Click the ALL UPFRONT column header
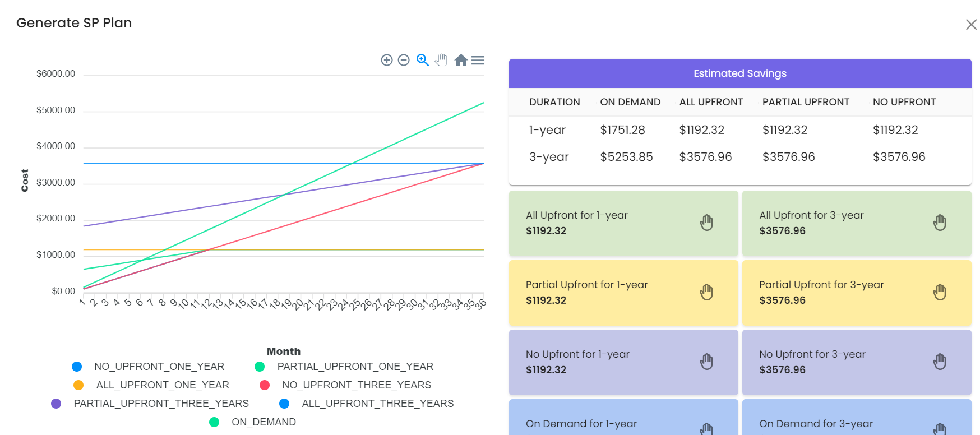 711,102
